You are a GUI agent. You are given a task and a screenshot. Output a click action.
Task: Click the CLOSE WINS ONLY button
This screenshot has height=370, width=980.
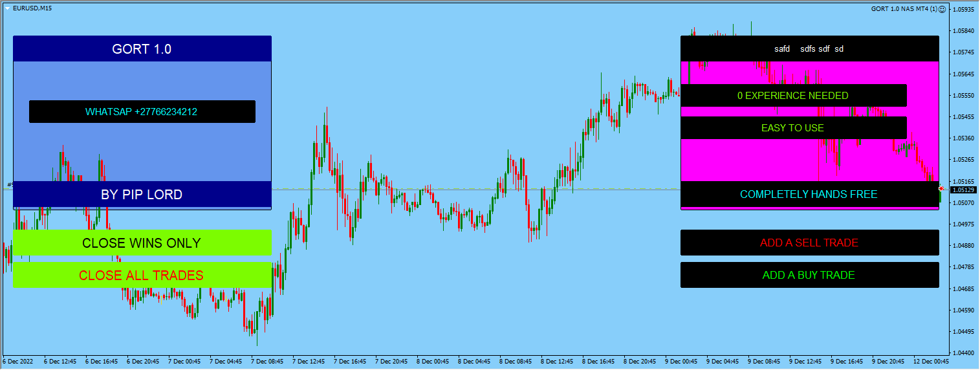(x=142, y=243)
